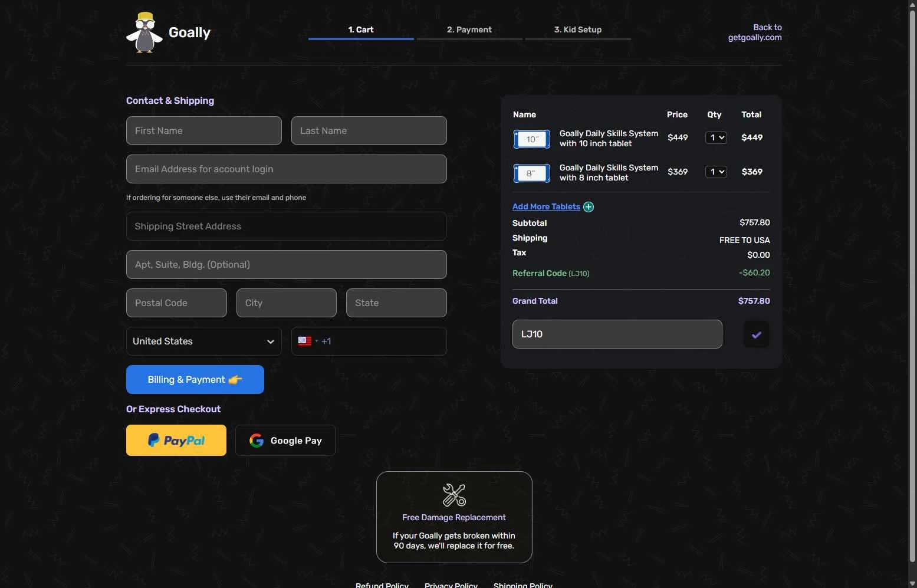Click the 10 inch tablet thumbnail
Screen dimensions: 917x588
[532, 139]
